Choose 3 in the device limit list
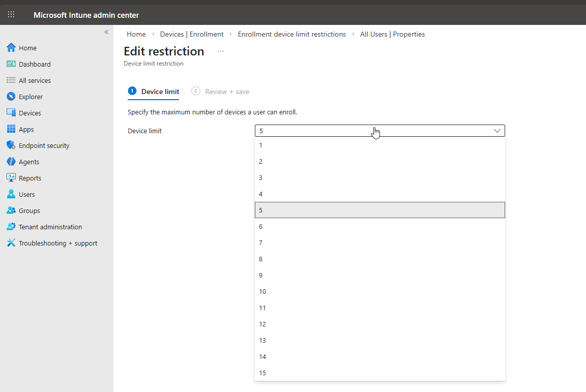586x392 pixels. click(x=379, y=177)
